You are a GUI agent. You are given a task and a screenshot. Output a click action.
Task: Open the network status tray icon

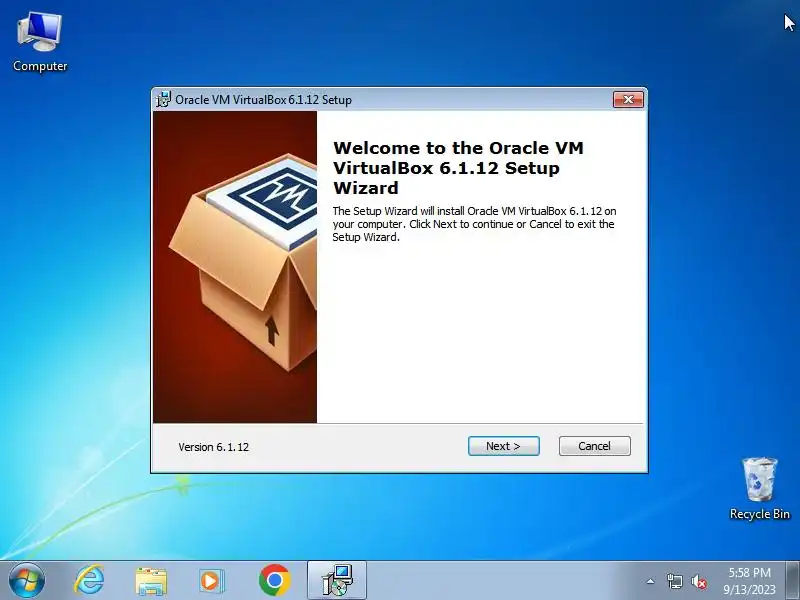[x=674, y=581]
